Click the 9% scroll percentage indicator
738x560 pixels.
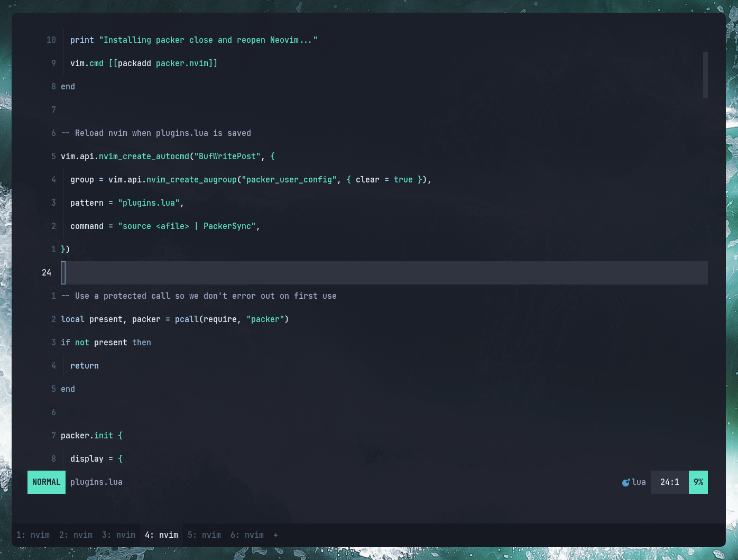point(698,482)
